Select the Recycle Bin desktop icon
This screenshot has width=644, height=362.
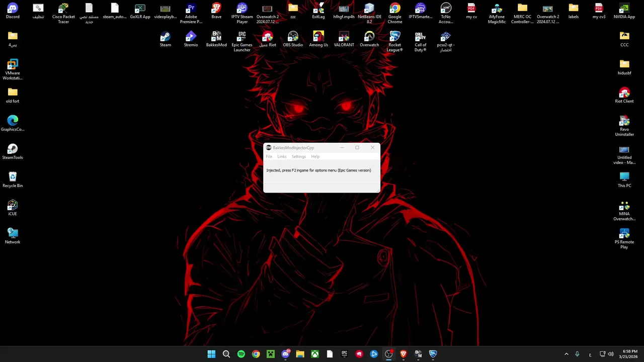(x=13, y=180)
